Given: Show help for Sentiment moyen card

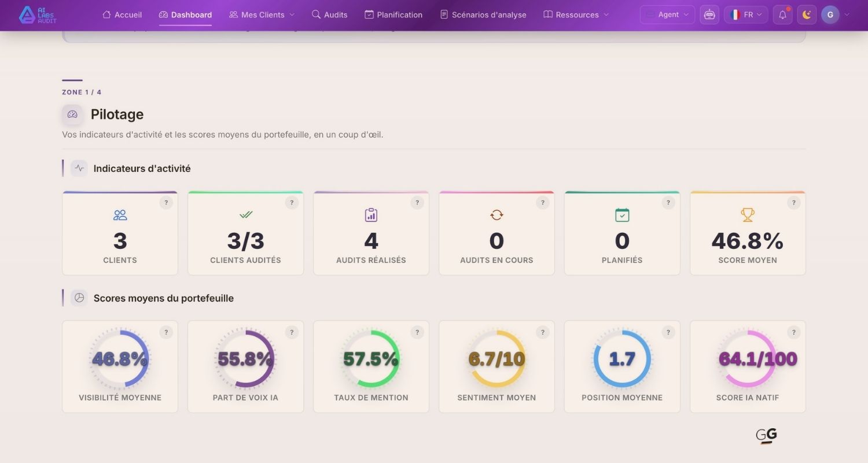Looking at the screenshot, I should pyautogui.click(x=543, y=332).
